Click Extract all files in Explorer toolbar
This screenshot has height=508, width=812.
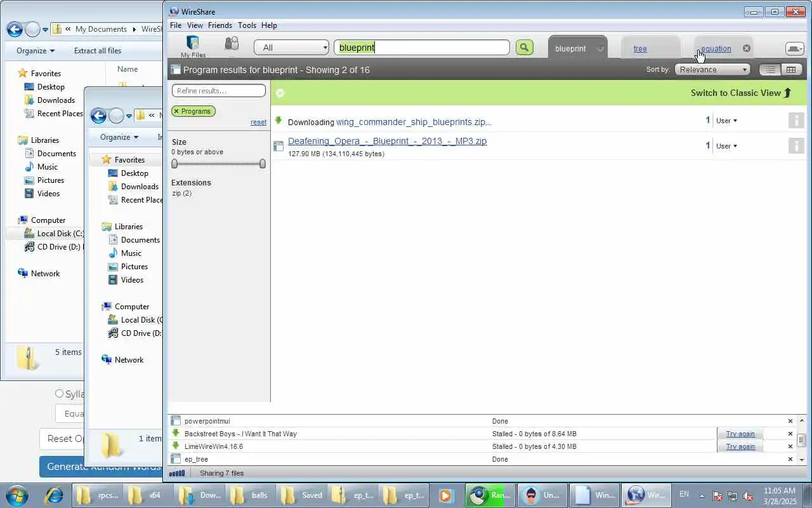[98, 51]
